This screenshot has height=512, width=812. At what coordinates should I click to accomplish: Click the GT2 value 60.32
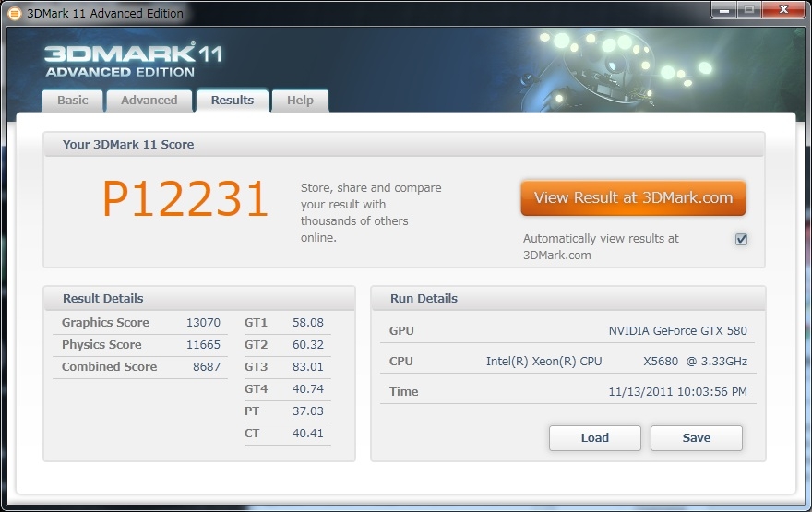point(307,345)
